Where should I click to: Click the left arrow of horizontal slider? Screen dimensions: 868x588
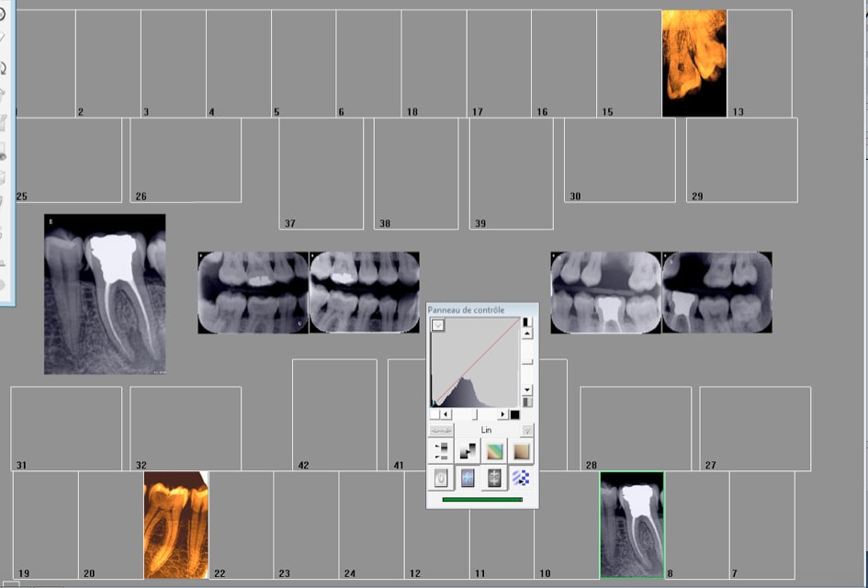pyautogui.click(x=445, y=414)
